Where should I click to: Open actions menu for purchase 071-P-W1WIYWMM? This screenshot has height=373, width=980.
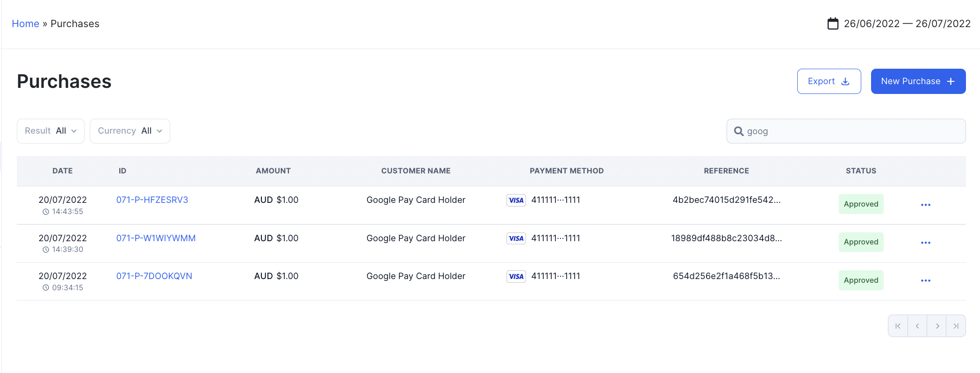[x=925, y=243]
